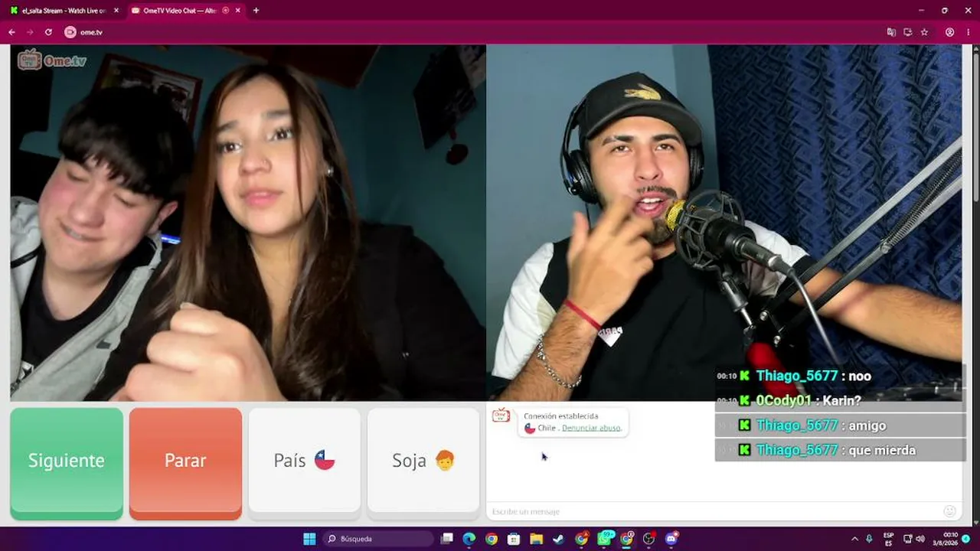Open Microsoft Store from taskbar

point(514,539)
